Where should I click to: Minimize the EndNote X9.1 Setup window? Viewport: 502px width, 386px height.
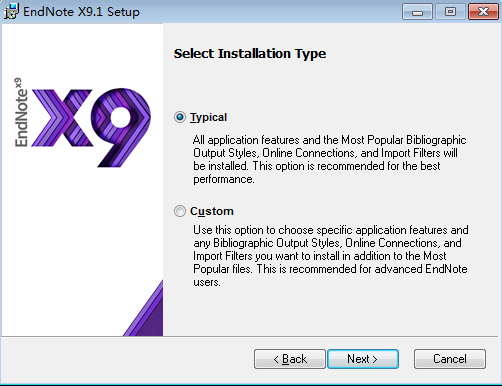pos(417,12)
